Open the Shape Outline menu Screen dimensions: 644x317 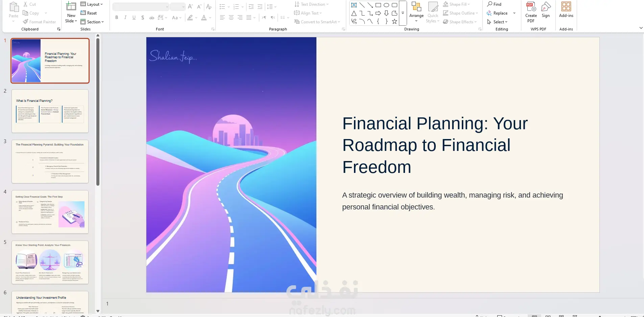click(x=460, y=13)
